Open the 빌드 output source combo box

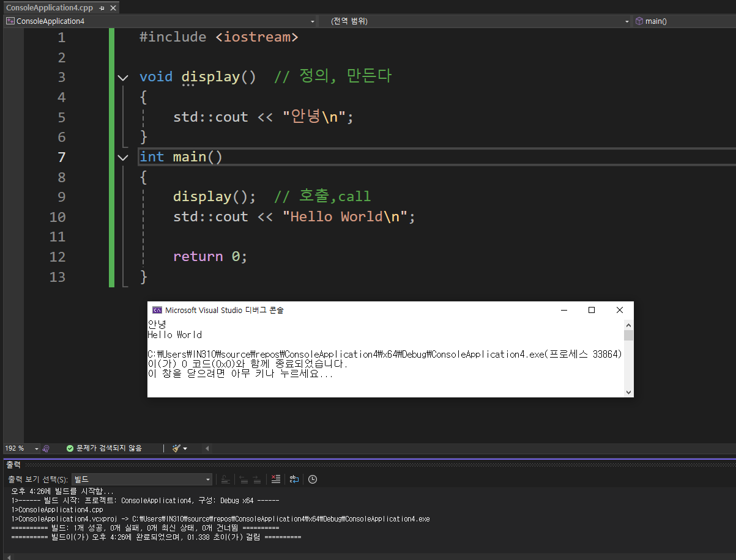(x=142, y=479)
